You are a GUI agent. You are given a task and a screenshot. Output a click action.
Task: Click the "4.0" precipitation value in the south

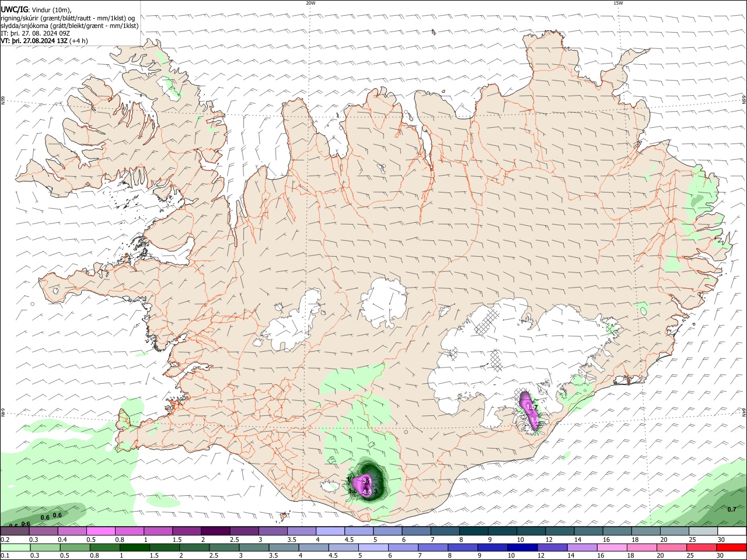click(366, 492)
